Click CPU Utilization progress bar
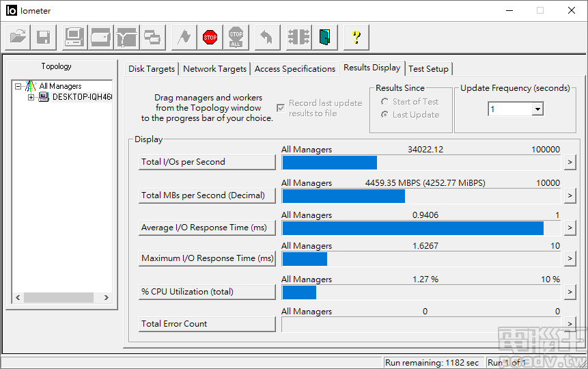Screen dimensions: 588x369 click(x=421, y=292)
